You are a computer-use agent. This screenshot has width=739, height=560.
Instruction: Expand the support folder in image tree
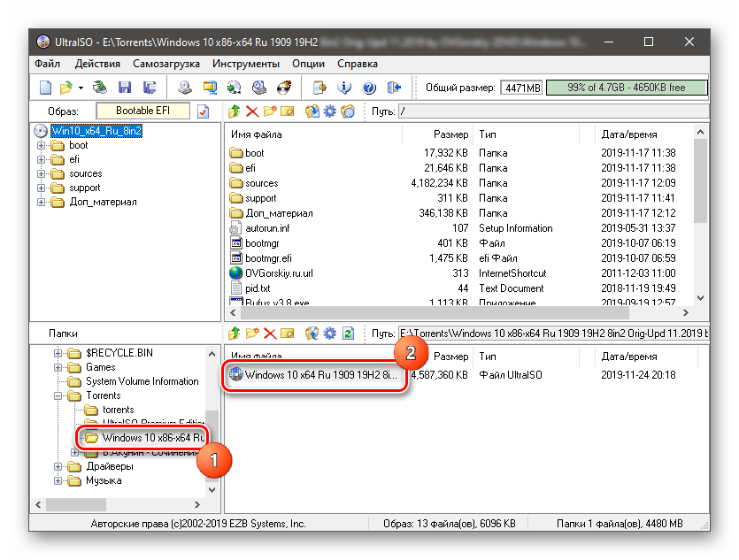tap(41, 188)
